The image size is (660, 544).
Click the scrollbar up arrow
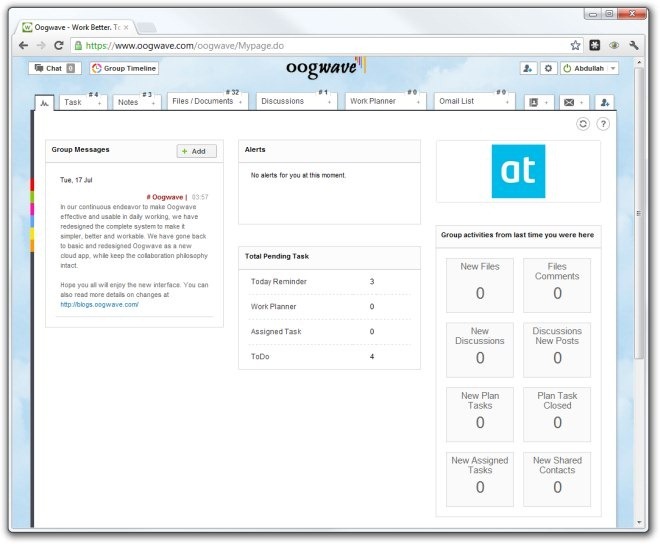(639, 62)
